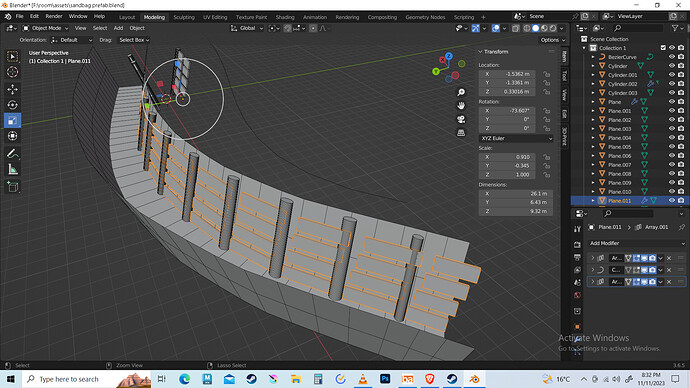The width and height of the screenshot is (690, 388).
Task: Lock the Rotation X value
Action: click(547, 110)
